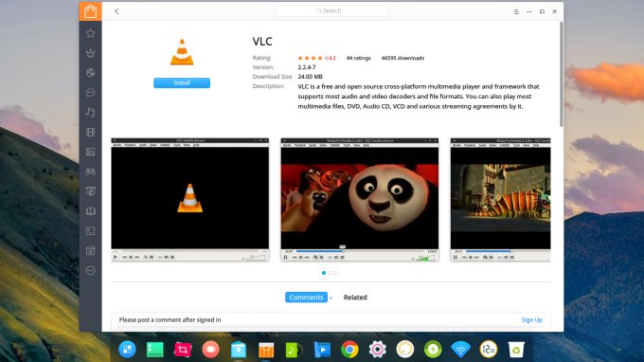Select the third screenshot pagination dot
This screenshot has height=362, width=644.
pyautogui.click(x=336, y=273)
